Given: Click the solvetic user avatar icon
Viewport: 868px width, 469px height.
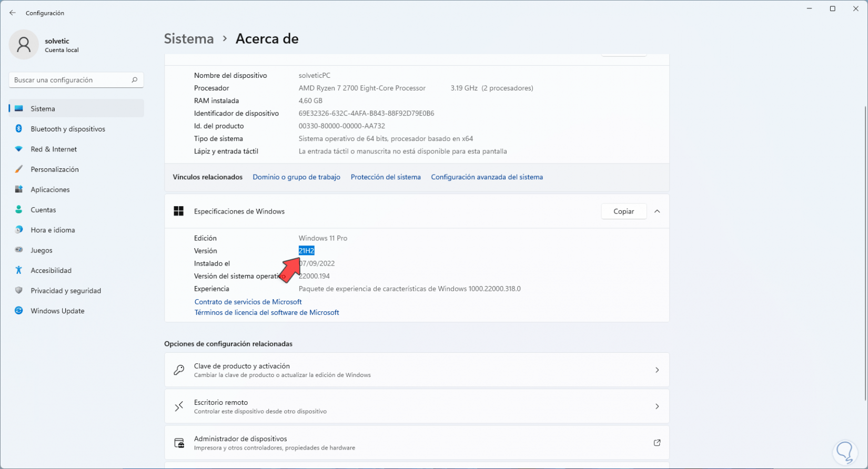Looking at the screenshot, I should click(24, 45).
